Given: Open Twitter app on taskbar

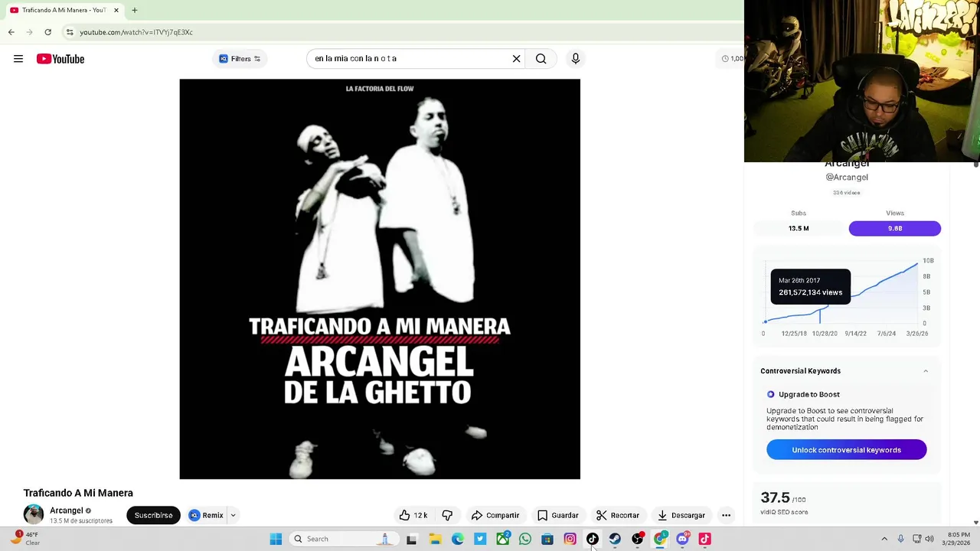Looking at the screenshot, I should tap(480, 539).
